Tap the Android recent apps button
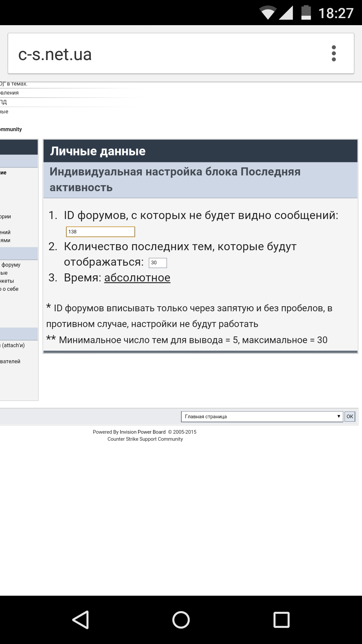Screen dimensions: 362x644 [282, 620]
